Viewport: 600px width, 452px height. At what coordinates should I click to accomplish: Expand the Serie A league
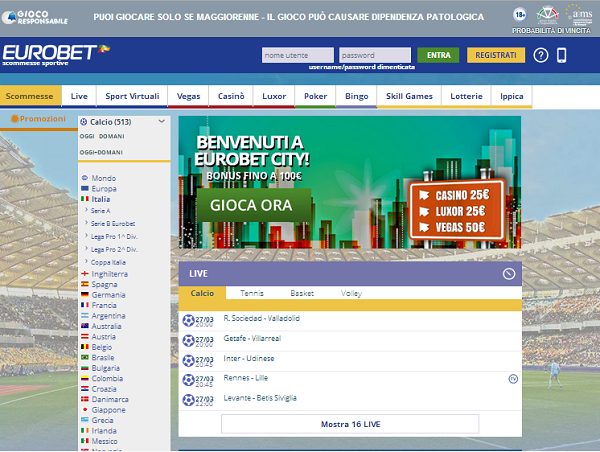tap(98, 210)
